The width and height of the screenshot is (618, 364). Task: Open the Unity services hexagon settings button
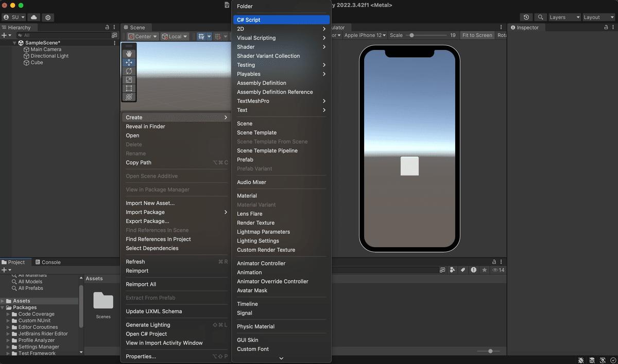[x=48, y=18]
